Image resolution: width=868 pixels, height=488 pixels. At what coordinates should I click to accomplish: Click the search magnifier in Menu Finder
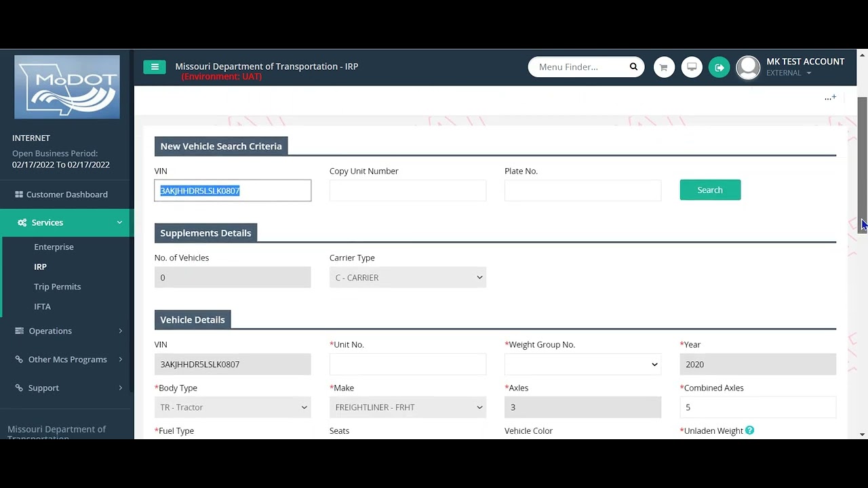click(633, 66)
